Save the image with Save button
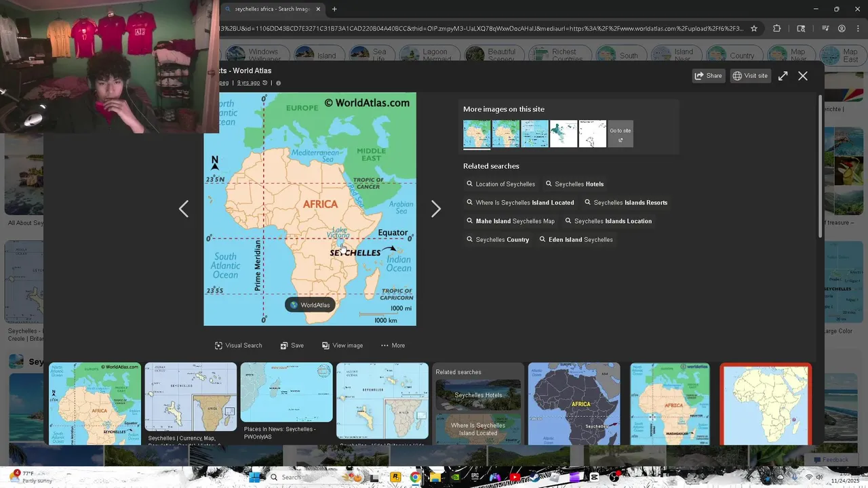The height and width of the screenshot is (488, 868). 292,346
